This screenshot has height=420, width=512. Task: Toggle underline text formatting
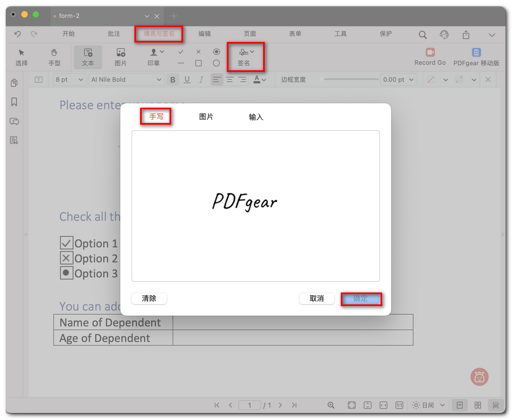click(x=187, y=80)
